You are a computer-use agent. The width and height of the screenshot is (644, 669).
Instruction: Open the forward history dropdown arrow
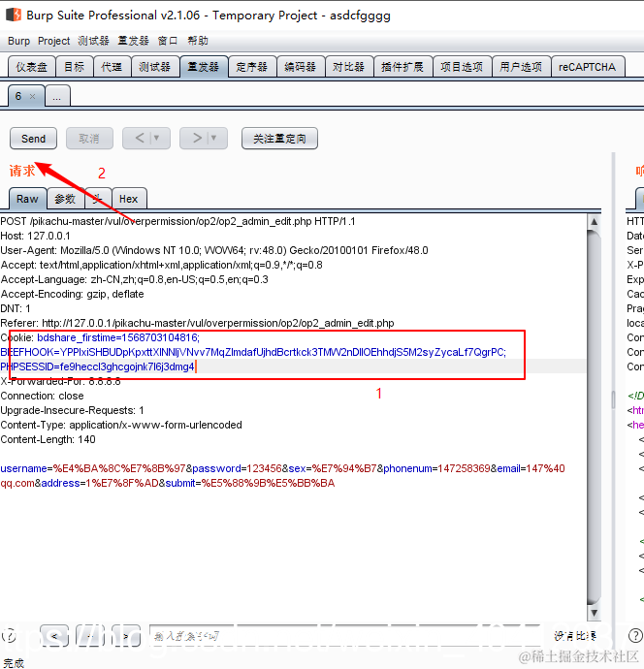click(213, 139)
